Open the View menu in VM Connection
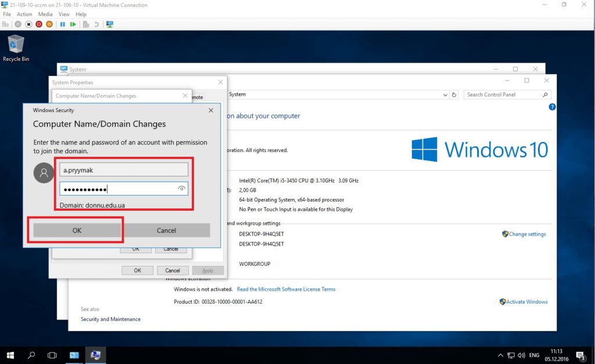 [64, 14]
